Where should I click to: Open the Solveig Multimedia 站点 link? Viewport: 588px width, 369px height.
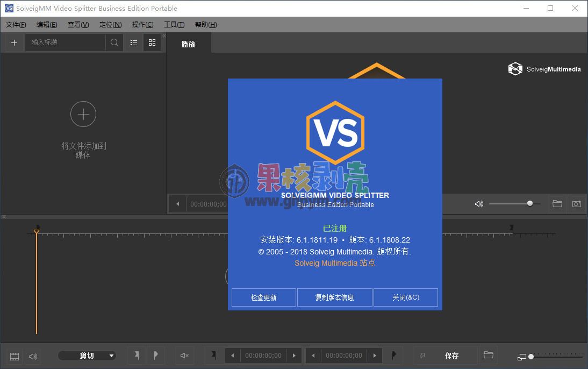coord(335,263)
